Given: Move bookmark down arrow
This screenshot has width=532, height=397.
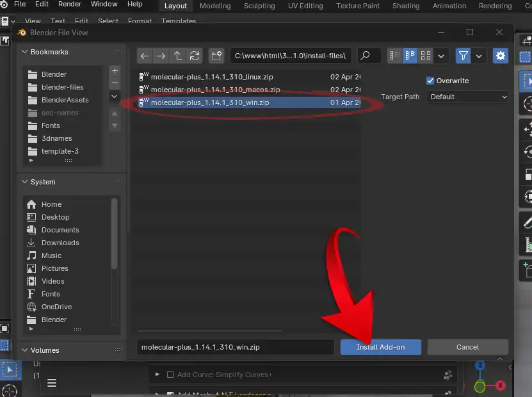Looking at the screenshot, I should 115,126.
